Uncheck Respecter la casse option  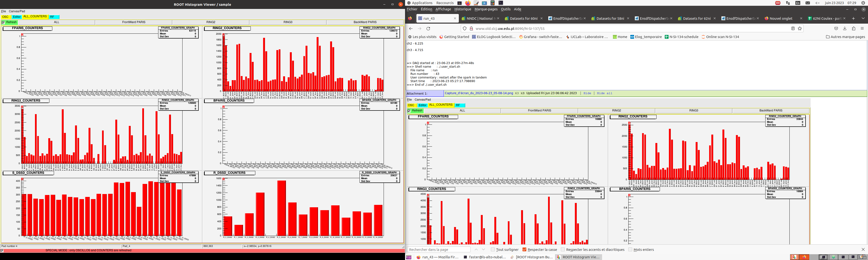(524, 250)
